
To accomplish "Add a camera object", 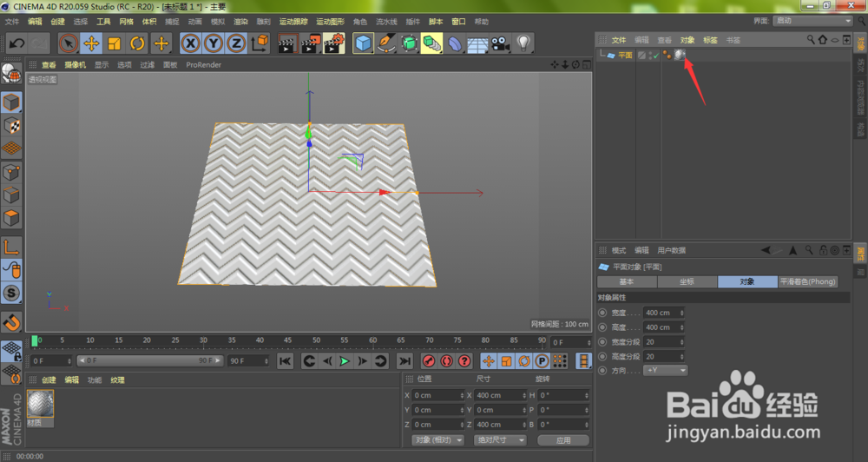I will pos(501,43).
